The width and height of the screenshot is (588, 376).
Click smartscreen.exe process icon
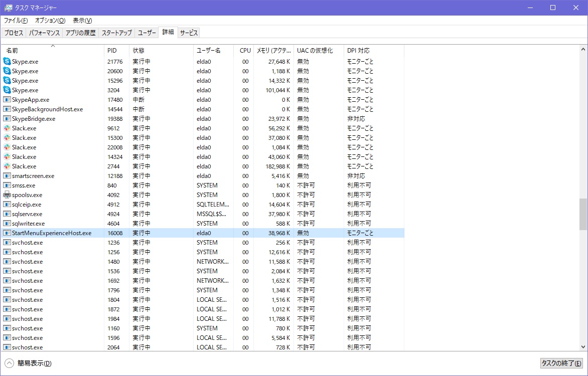(7, 176)
